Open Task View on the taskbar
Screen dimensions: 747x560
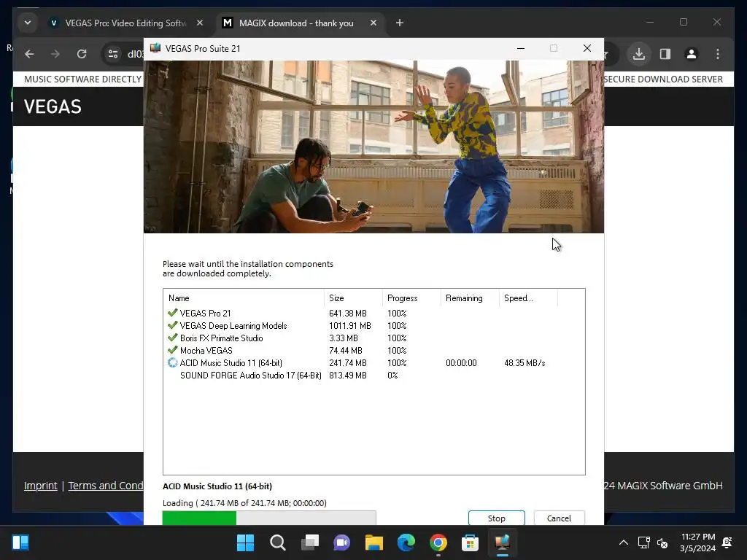click(310, 542)
